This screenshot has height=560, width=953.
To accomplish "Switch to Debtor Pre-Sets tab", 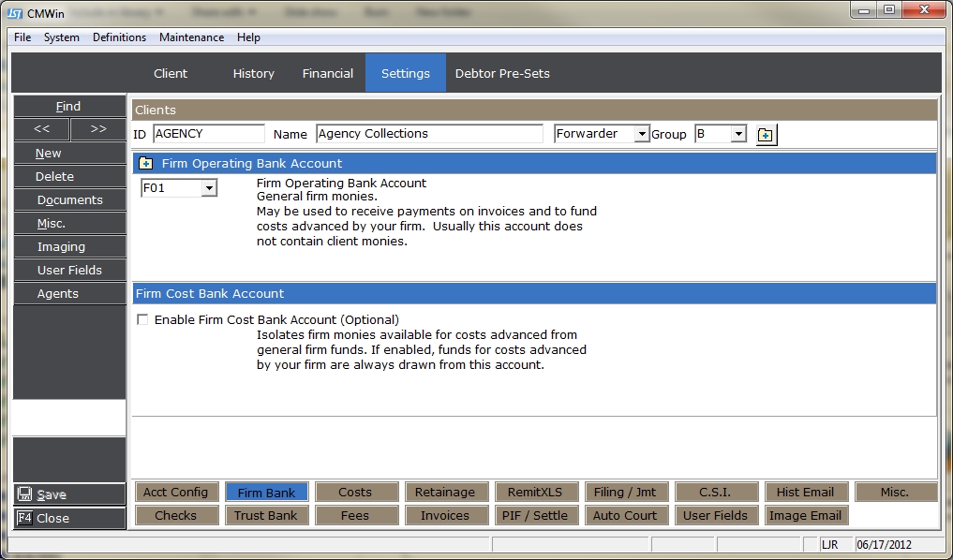I will (x=502, y=73).
